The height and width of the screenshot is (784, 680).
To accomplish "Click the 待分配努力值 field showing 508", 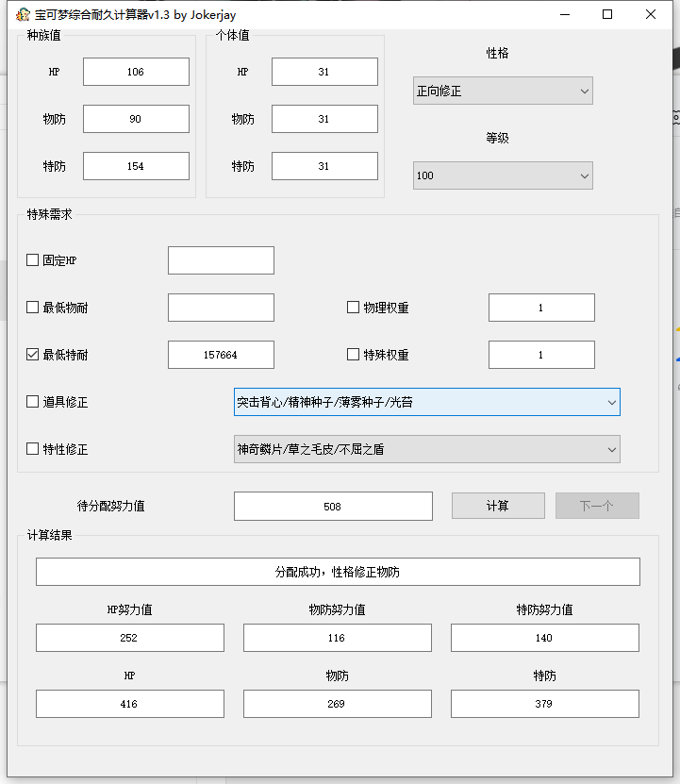I will (333, 506).
